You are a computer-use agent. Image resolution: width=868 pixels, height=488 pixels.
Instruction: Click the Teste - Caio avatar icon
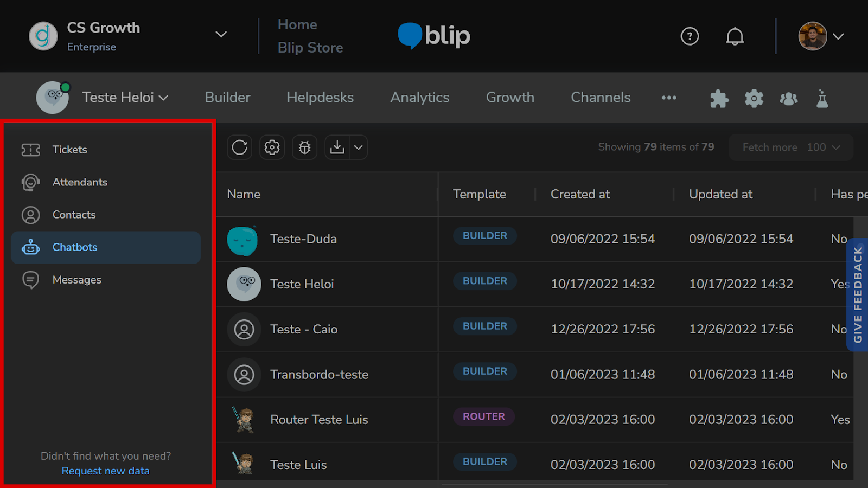(244, 329)
